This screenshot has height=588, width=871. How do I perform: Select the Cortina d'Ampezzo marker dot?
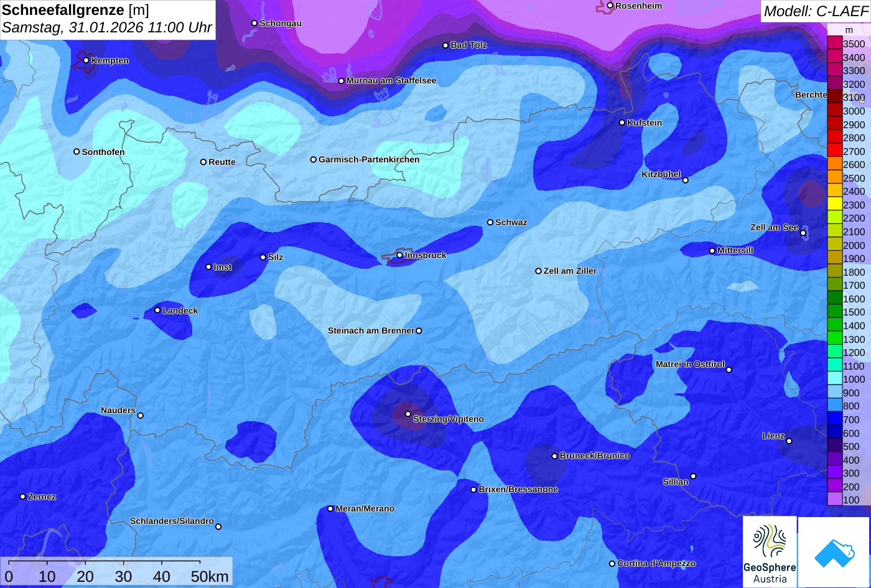click(612, 564)
